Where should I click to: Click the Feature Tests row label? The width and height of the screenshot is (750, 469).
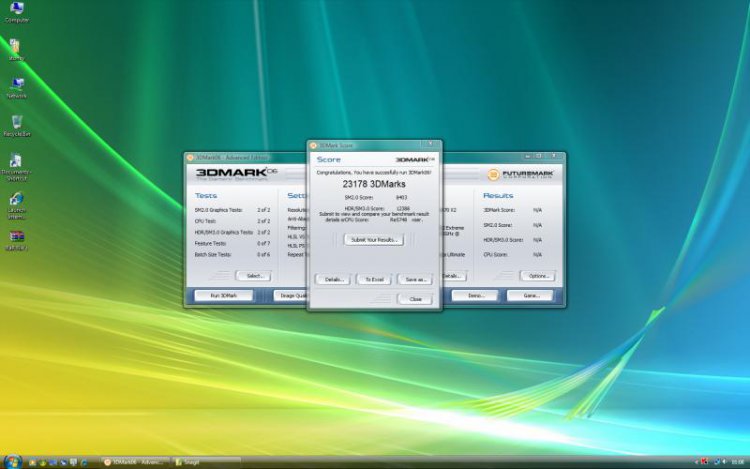[210, 243]
